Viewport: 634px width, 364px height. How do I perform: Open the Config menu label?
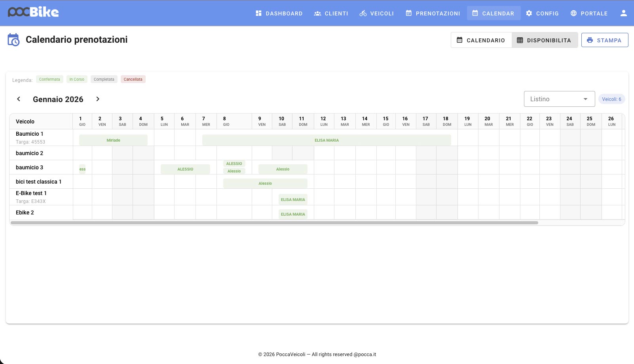tap(547, 13)
